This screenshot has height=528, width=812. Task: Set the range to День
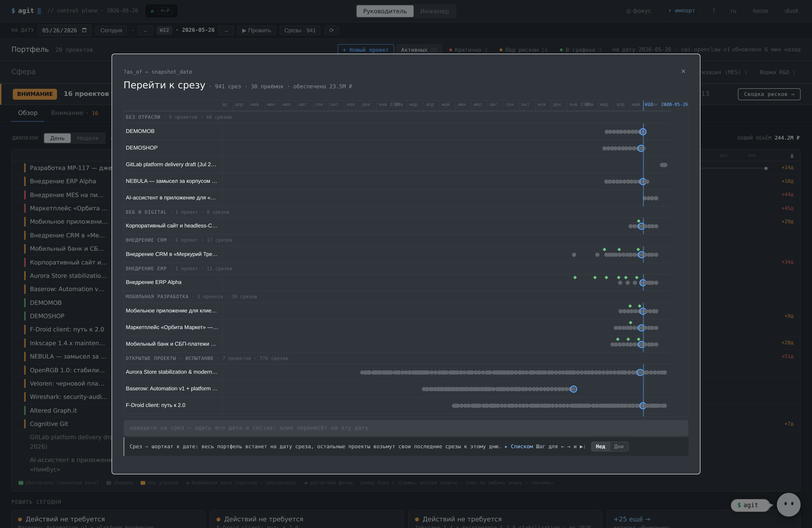(57, 138)
